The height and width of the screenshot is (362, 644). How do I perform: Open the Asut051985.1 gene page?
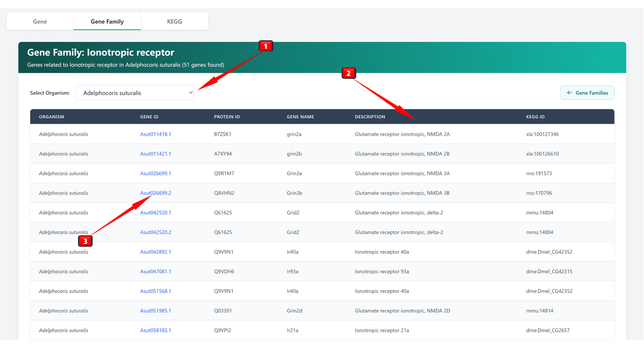tap(155, 311)
